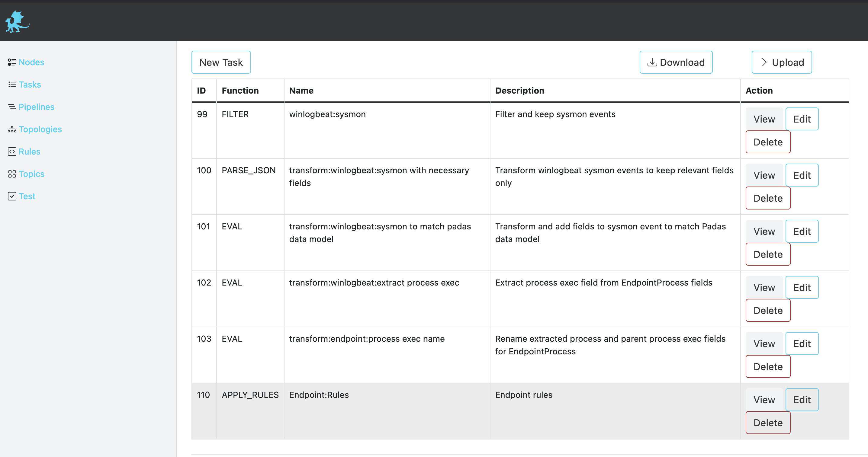Image resolution: width=868 pixels, height=457 pixels.
Task: Open the Pipelines page link
Action: 36,107
